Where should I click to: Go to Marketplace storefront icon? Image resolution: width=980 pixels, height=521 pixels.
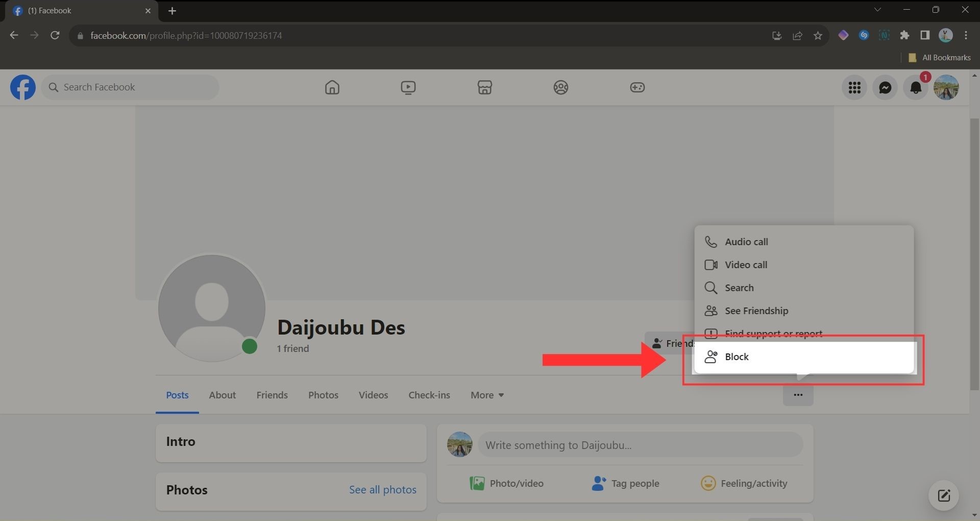pyautogui.click(x=484, y=87)
